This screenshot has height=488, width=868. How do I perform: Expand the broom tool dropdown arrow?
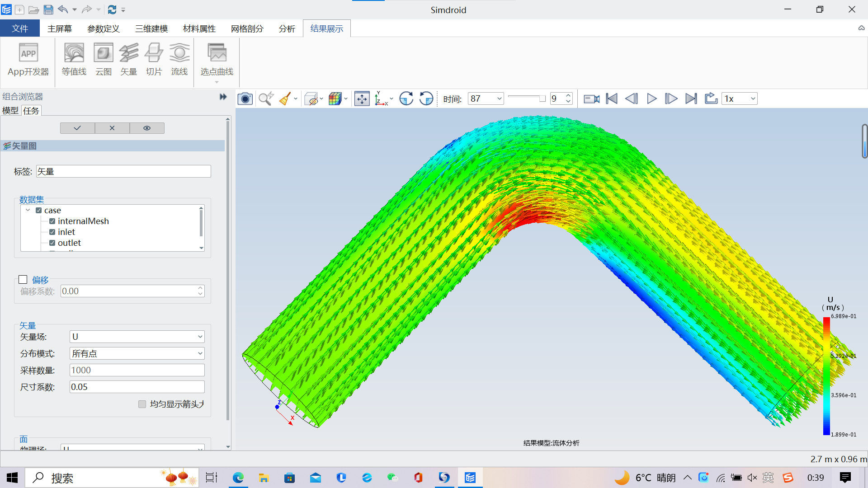tap(296, 99)
